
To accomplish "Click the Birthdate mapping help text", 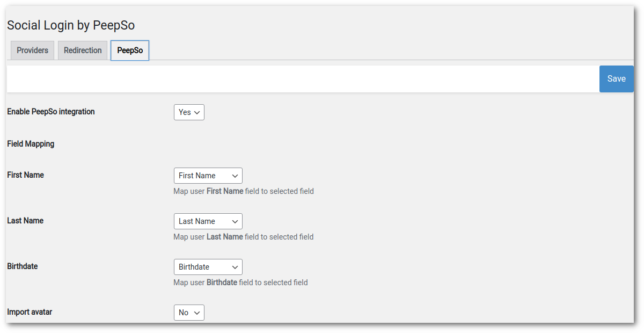I will (x=241, y=283).
